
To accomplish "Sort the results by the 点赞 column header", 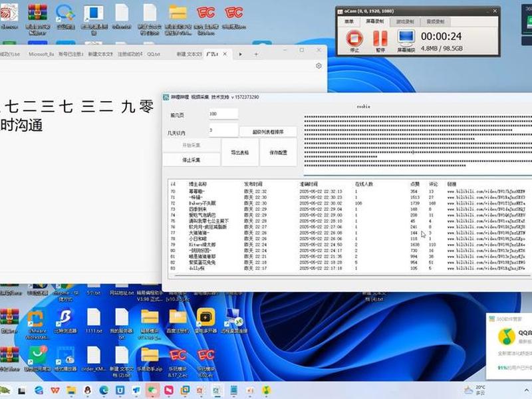I will [x=414, y=184].
